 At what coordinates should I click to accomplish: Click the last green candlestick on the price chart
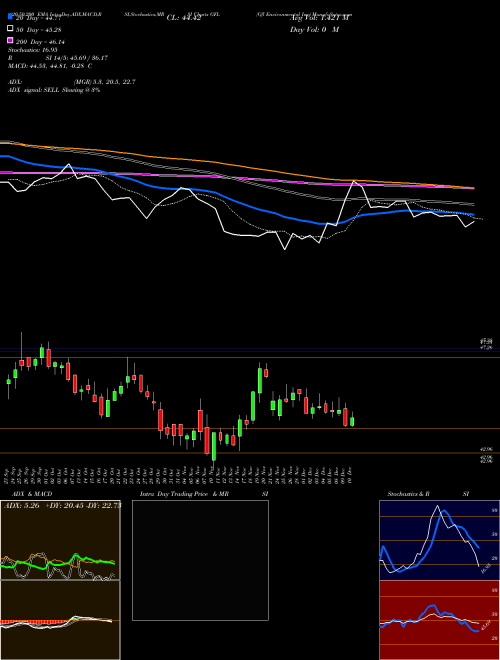352,421
